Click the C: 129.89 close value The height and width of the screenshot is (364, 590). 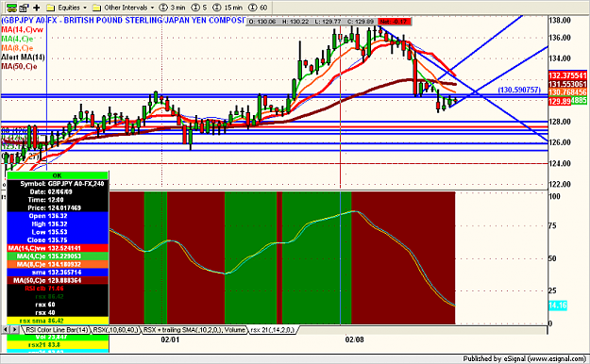(360, 22)
